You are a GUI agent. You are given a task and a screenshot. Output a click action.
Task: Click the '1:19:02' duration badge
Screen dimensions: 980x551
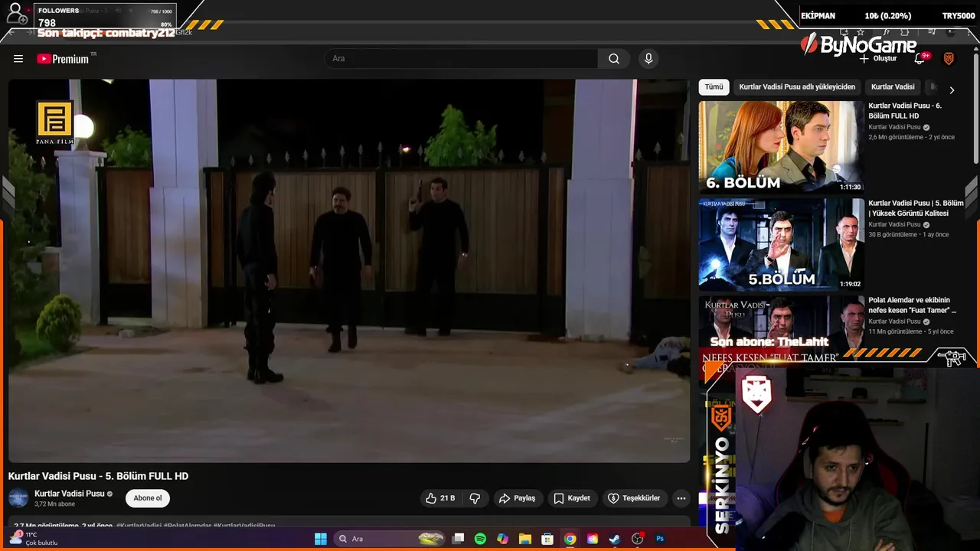click(850, 284)
